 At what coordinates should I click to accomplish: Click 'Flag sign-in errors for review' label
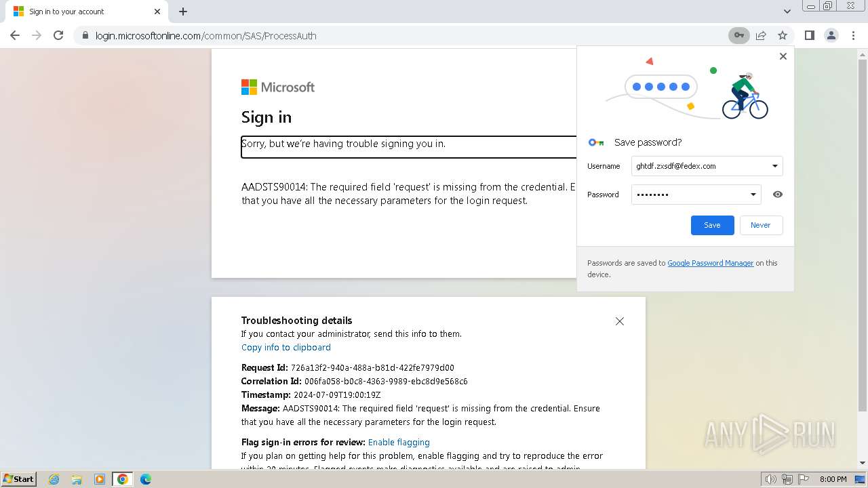point(303,442)
